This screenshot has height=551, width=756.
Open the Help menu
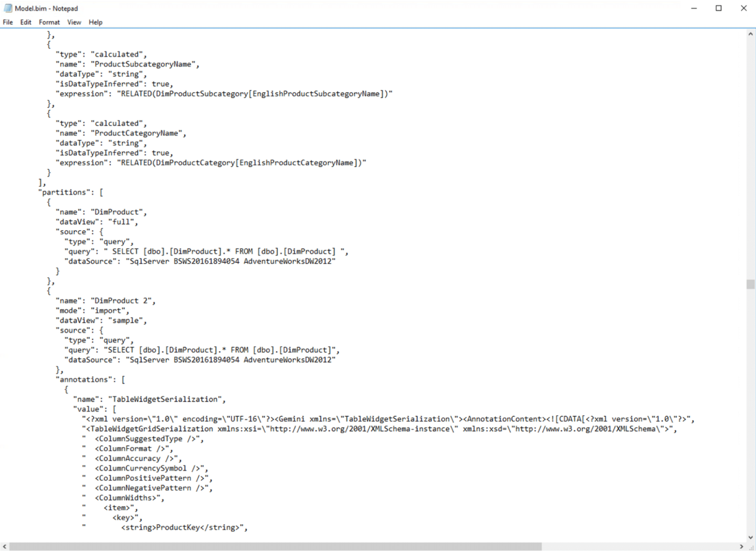click(95, 22)
